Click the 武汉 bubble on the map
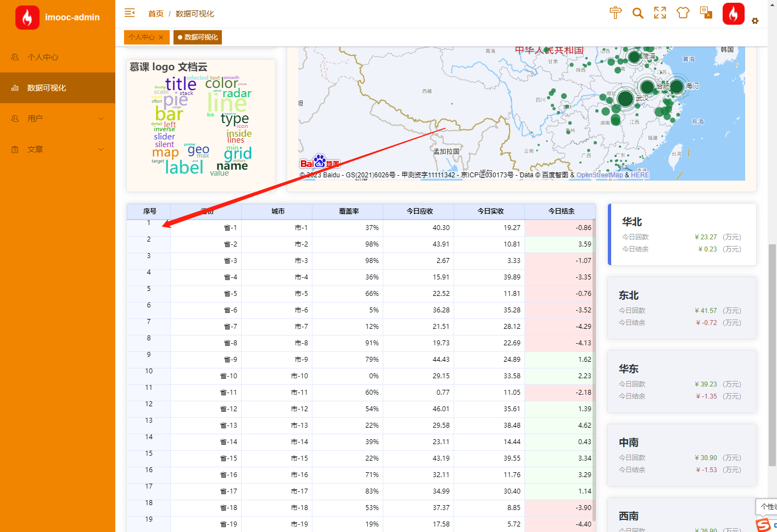777x532 pixels. [x=625, y=99]
